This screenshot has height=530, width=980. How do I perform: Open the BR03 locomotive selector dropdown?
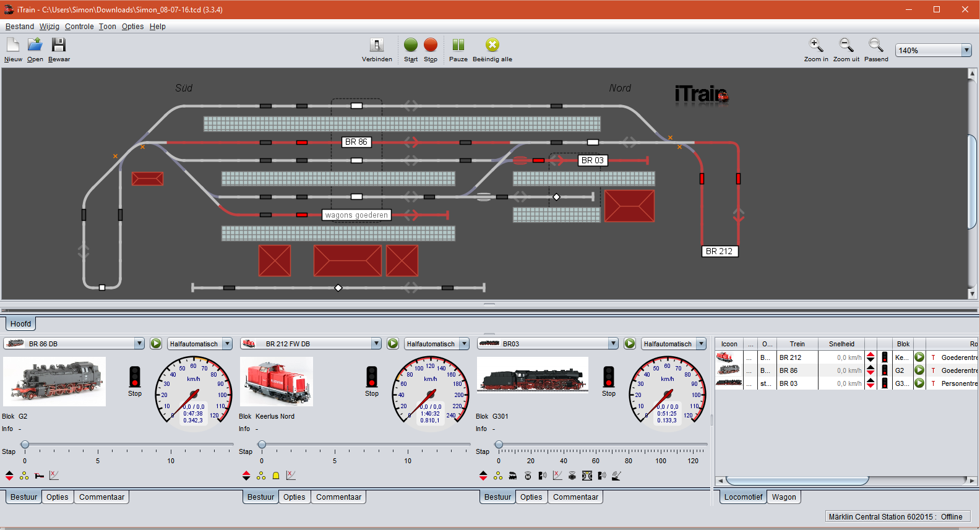pos(548,344)
